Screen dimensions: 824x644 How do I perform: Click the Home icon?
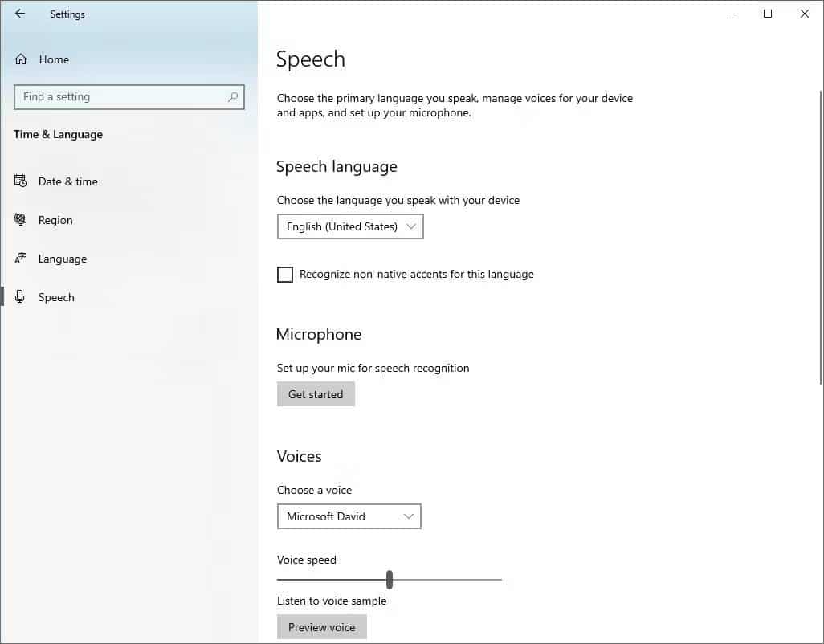[x=19, y=59]
